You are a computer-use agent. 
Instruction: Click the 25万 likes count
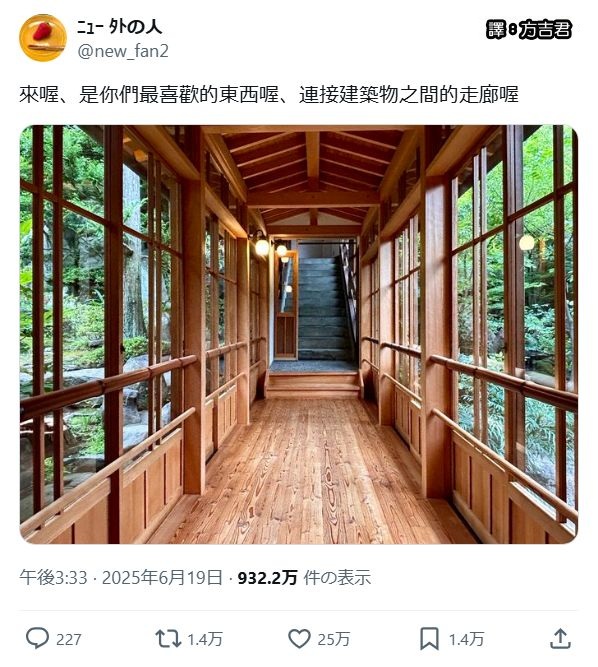pos(333,639)
